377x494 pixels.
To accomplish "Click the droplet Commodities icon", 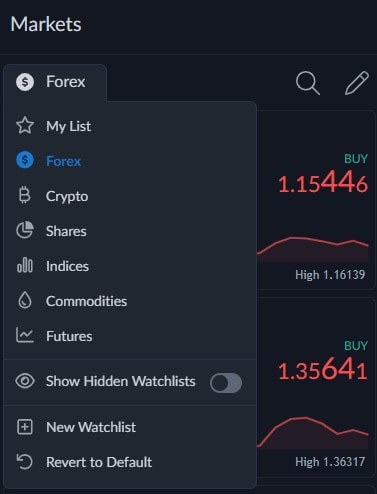I will pos(25,300).
